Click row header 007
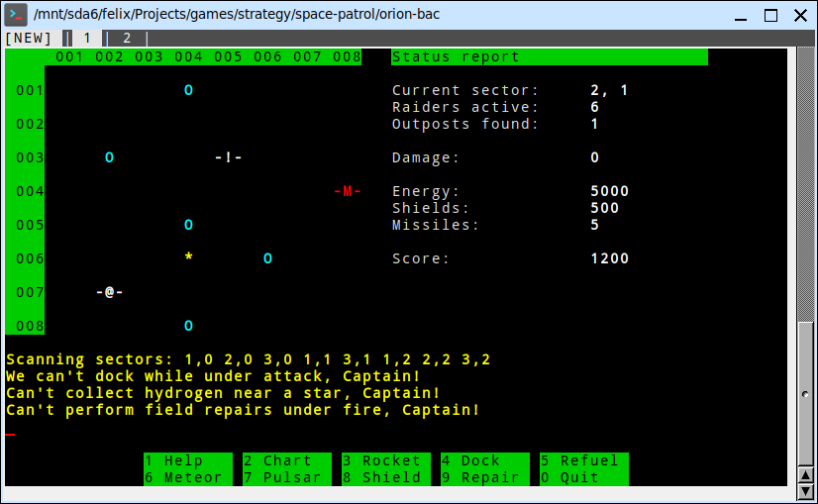This screenshot has height=504, width=818. tap(30, 292)
